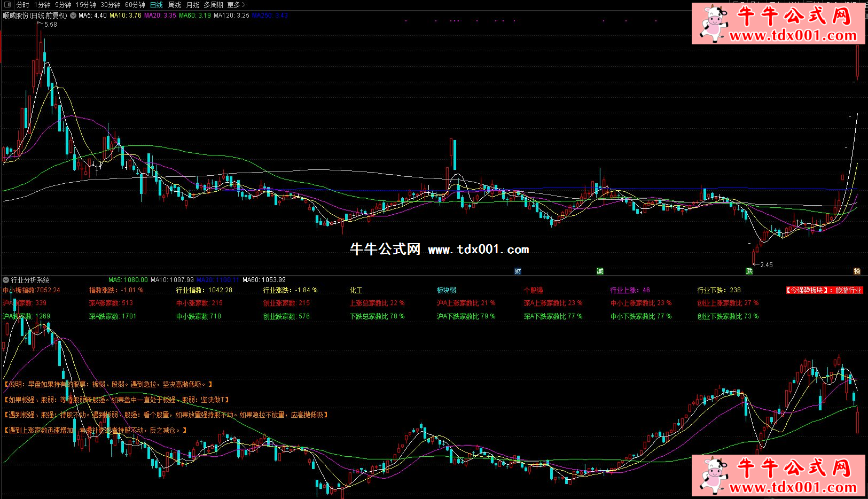Click the 创业跌家数: 576 text

286,316
